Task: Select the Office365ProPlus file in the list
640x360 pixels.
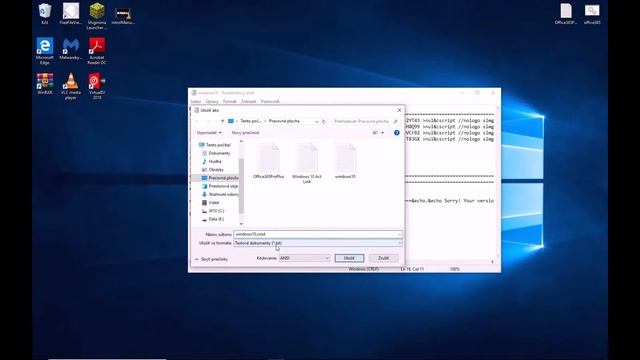Action: [269, 161]
